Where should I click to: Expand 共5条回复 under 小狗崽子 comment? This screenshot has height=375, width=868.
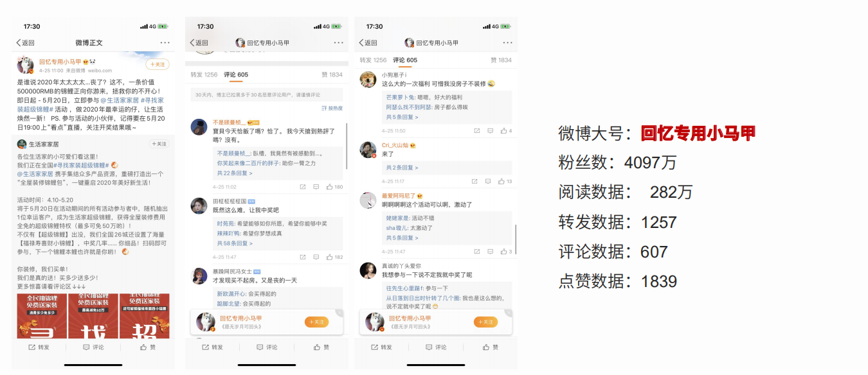[x=402, y=118]
